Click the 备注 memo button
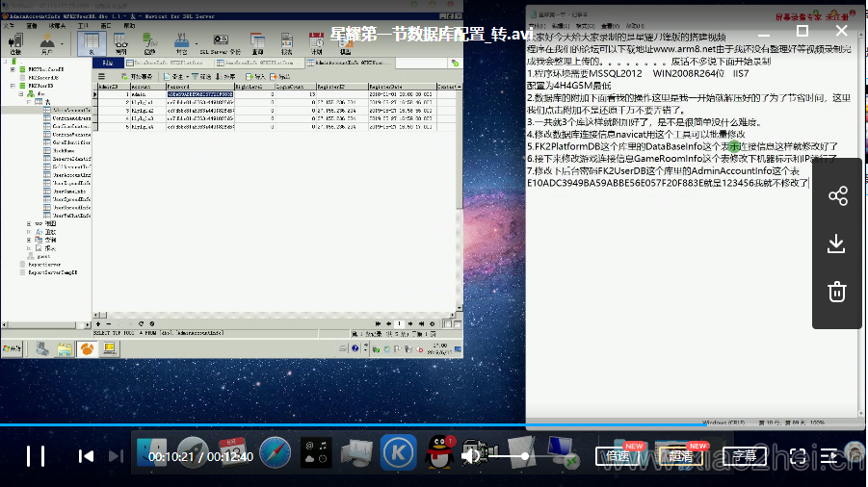 173,76
